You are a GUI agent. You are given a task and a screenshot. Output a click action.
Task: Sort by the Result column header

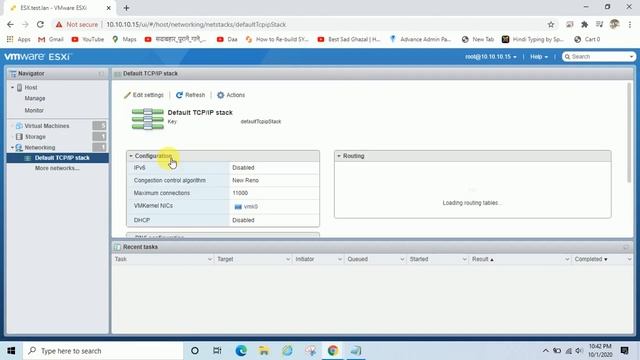482,260
